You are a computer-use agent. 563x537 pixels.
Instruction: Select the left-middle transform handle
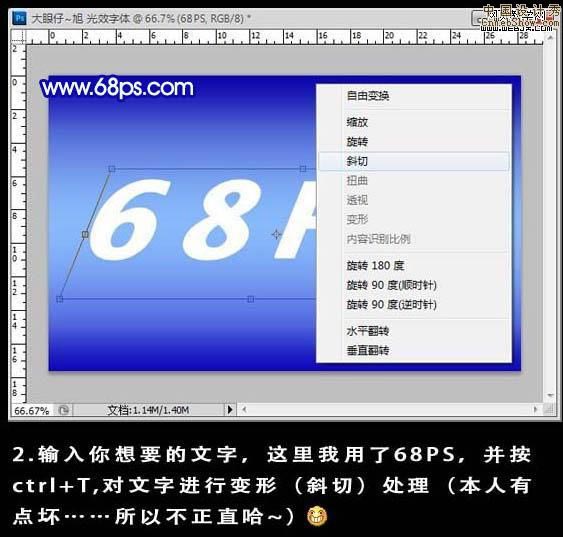[85, 234]
